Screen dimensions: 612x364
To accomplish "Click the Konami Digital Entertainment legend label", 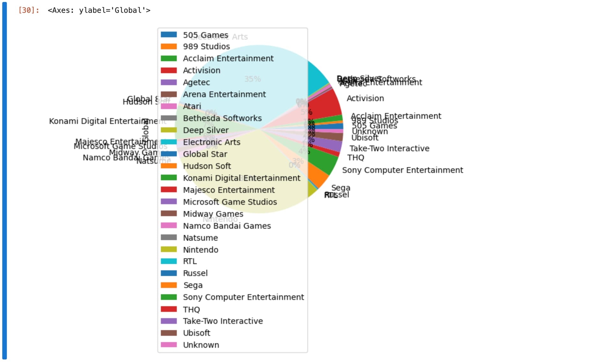I will [241, 178].
